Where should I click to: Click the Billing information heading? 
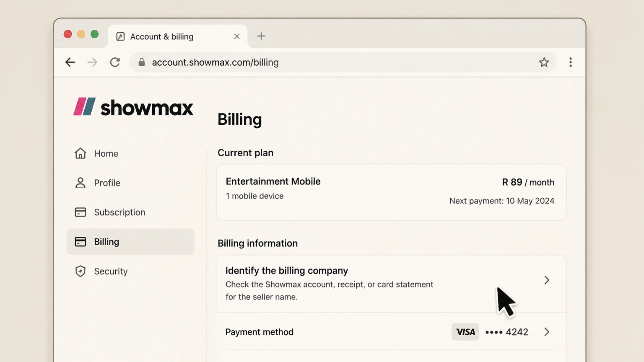257,243
